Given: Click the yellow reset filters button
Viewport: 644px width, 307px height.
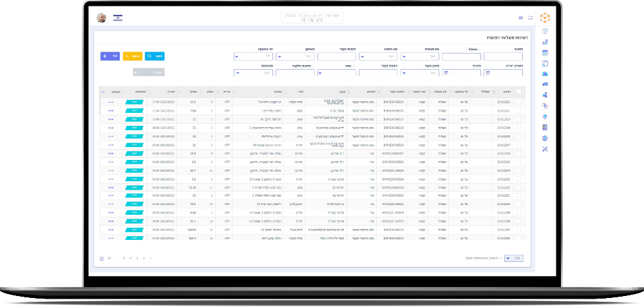Looking at the screenshot, I should point(132,56).
